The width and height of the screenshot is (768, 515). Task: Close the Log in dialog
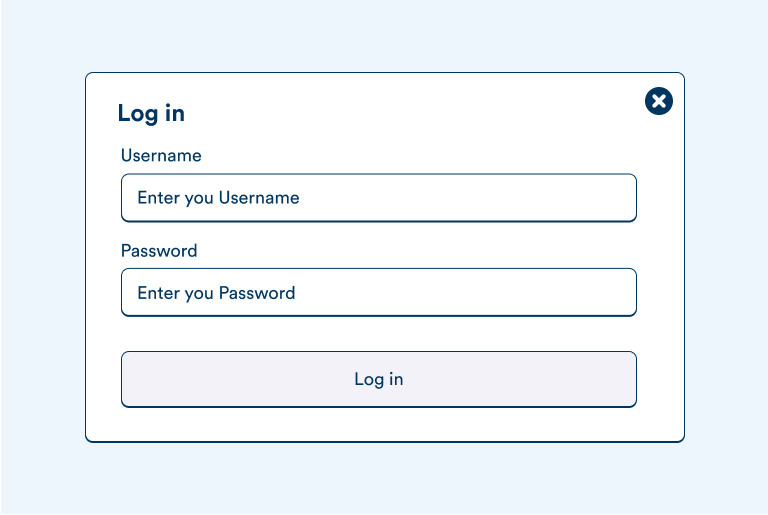click(659, 101)
